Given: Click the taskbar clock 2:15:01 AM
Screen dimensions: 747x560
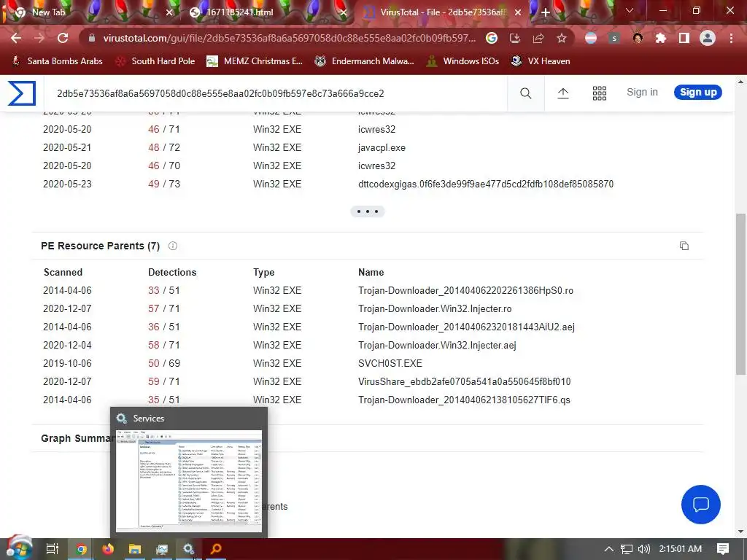Looking at the screenshot, I should (681, 549).
